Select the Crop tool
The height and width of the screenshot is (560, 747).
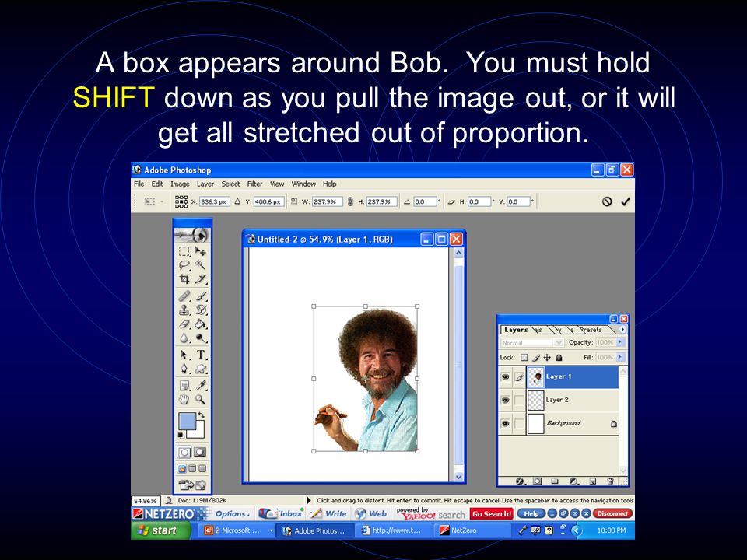(185, 279)
